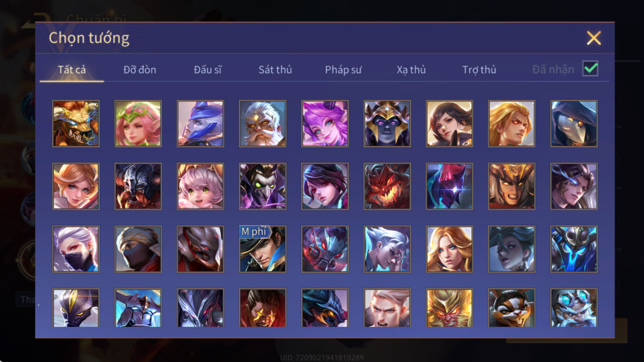Pick the pink-haired elf girl hero
This screenshot has height=362, width=644.
pos(138,124)
